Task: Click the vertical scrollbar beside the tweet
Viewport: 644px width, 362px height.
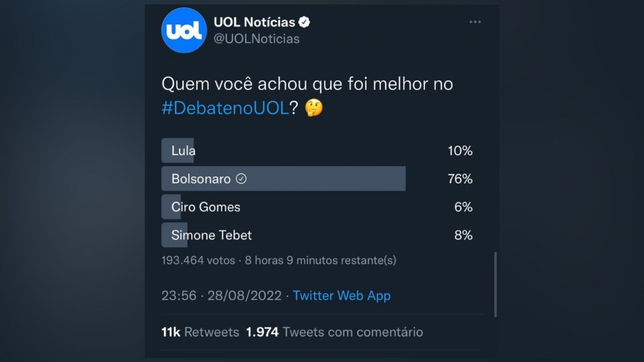Action: (x=496, y=285)
